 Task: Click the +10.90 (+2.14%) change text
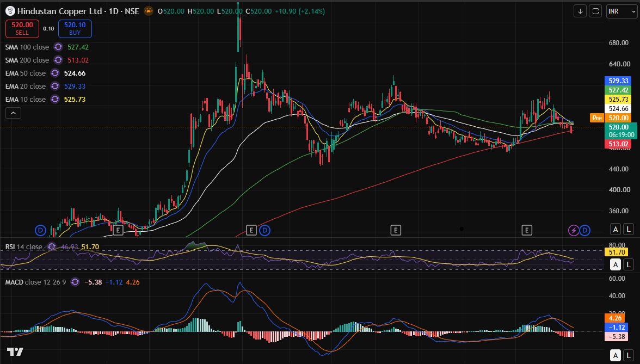(300, 11)
